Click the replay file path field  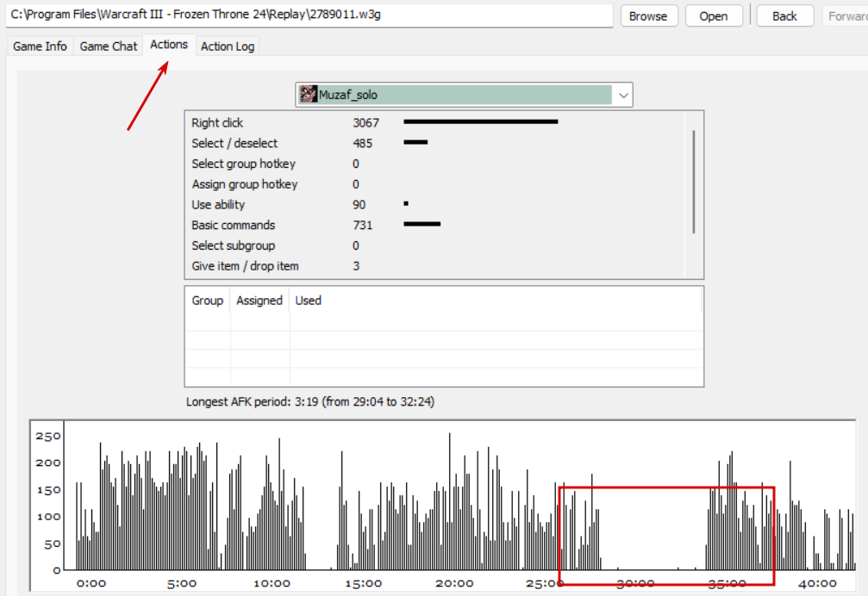point(309,15)
